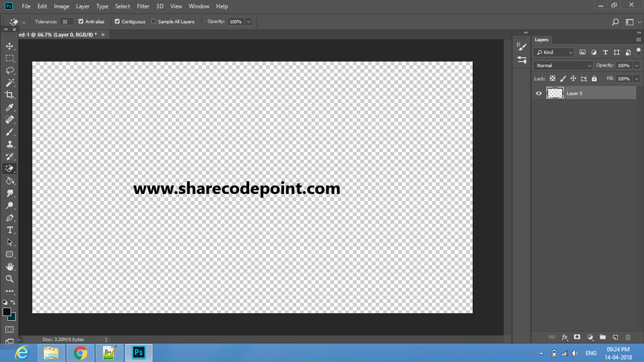Select the Rectangular Marquee tool

point(10,59)
